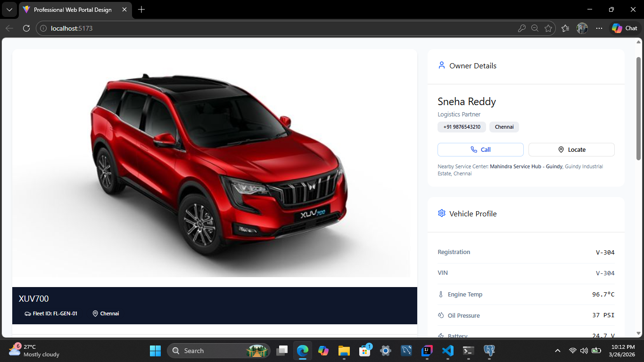Click the Engine Temp thermometer icon
This screenshot has height=362, width=644.
441,295
